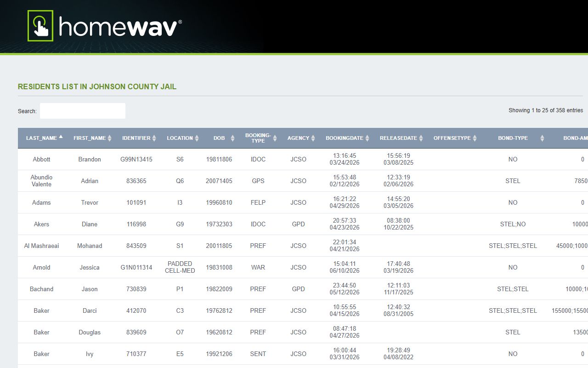This screenshot has width=588, height=368.
Task: Click bond type 'STEL;STEL' in Bachand row
Action: click(x=513, y=289)
